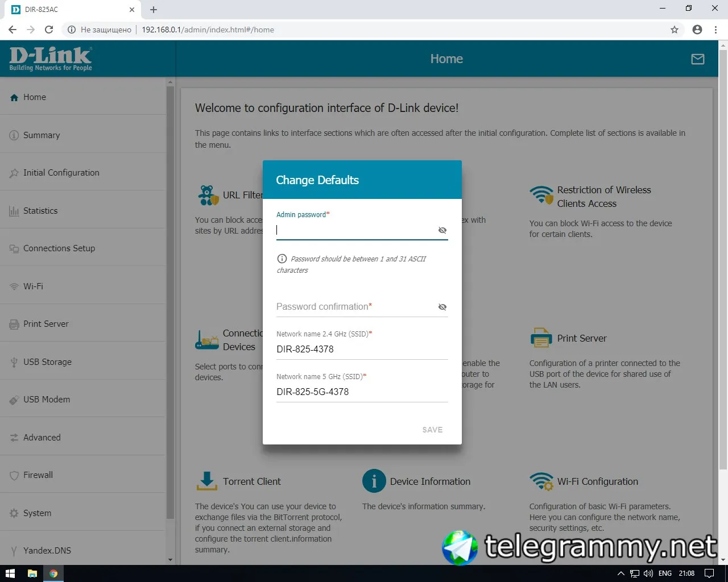728x582 pixels.
Task: Open the Wi-Fi sidebar section
Action: pos(83,286)
